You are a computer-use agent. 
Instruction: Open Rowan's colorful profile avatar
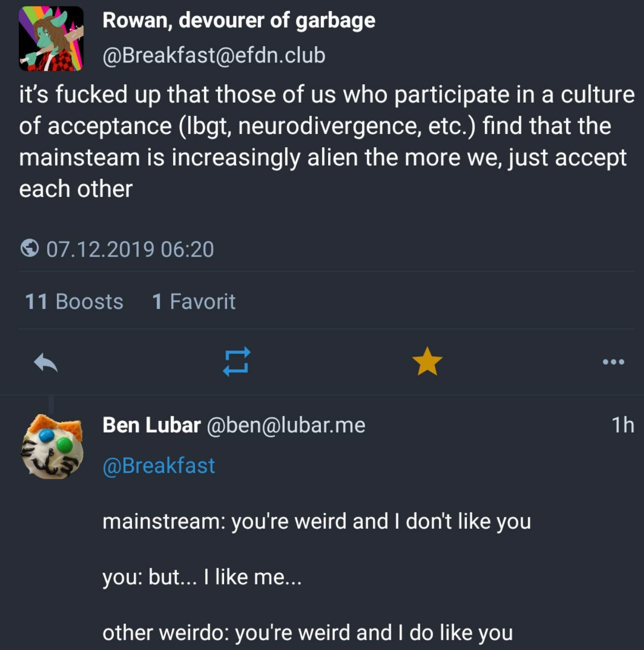pos(51,39)
